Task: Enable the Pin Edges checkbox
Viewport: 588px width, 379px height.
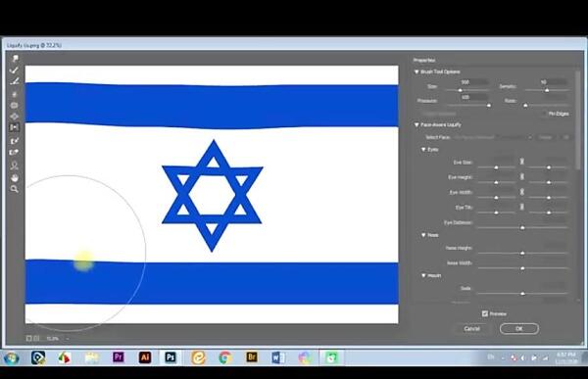Action: 545,114
